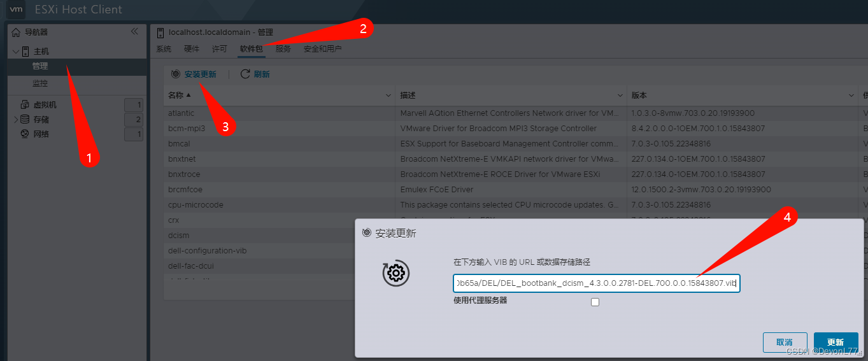
Task: Click the host server icon beside 主机
Action: 26,51
